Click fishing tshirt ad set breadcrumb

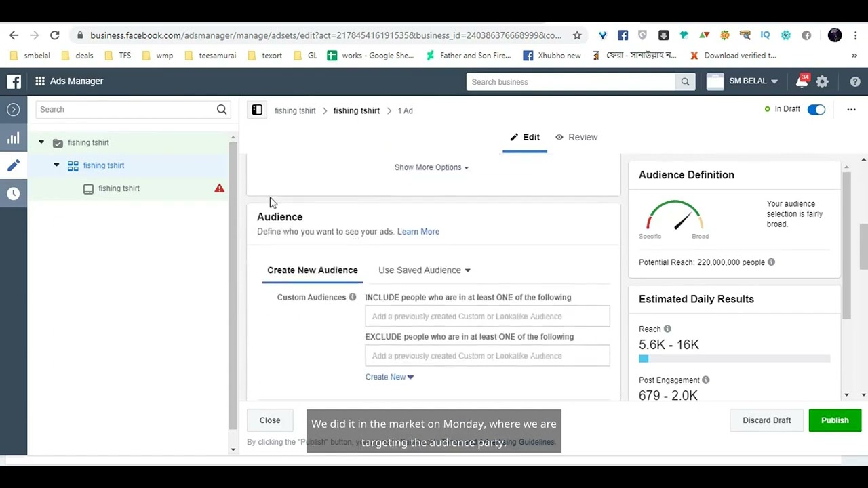pos(357,110)
